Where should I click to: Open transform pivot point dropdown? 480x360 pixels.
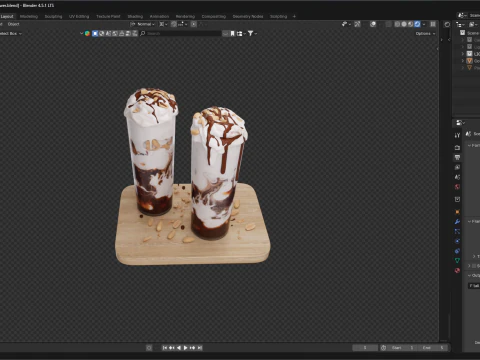(x=163, y=24)
